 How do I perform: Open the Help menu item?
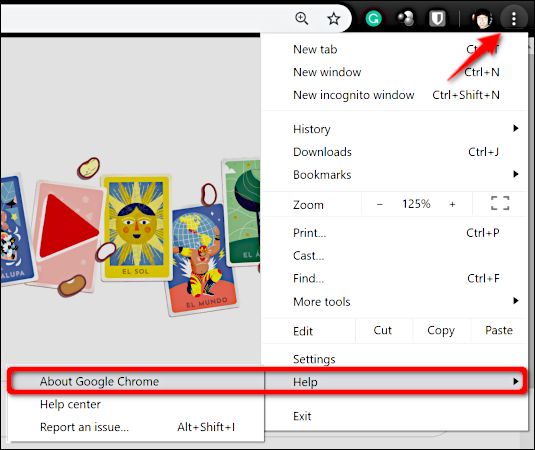(394, 382)
